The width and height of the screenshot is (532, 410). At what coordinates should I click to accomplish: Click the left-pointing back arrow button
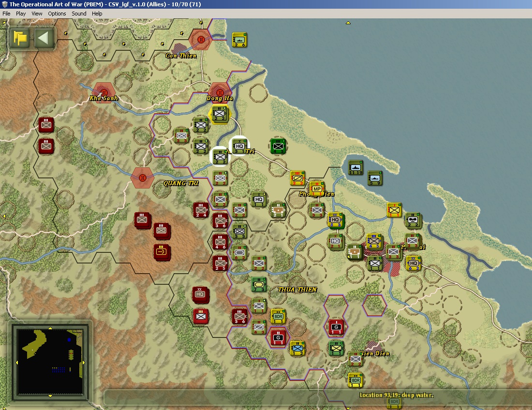tap(44, 38)
